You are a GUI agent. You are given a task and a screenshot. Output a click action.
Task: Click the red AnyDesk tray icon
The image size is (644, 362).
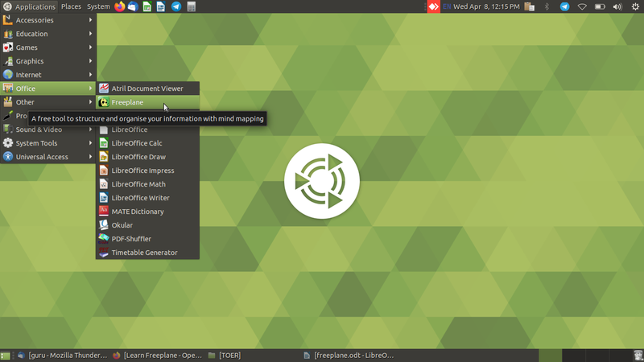(x=434, y=6)
